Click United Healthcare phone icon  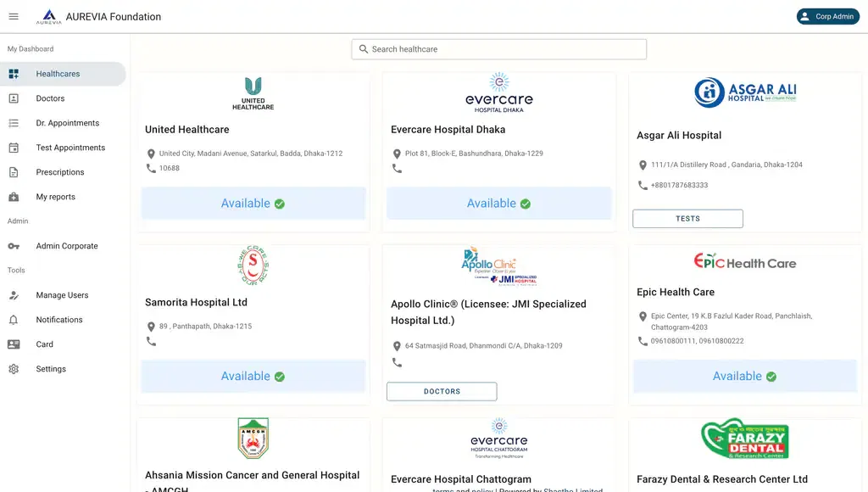(x=151, y=168)
